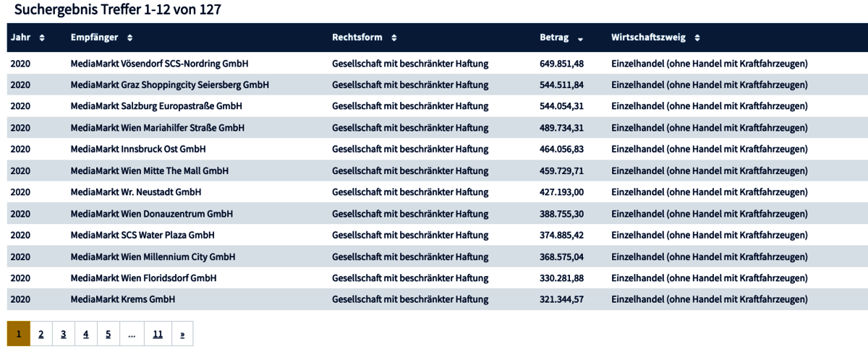The height and width of the screenshot is (357, 868).
Task: Open results page 2
Action: point(41,334)
